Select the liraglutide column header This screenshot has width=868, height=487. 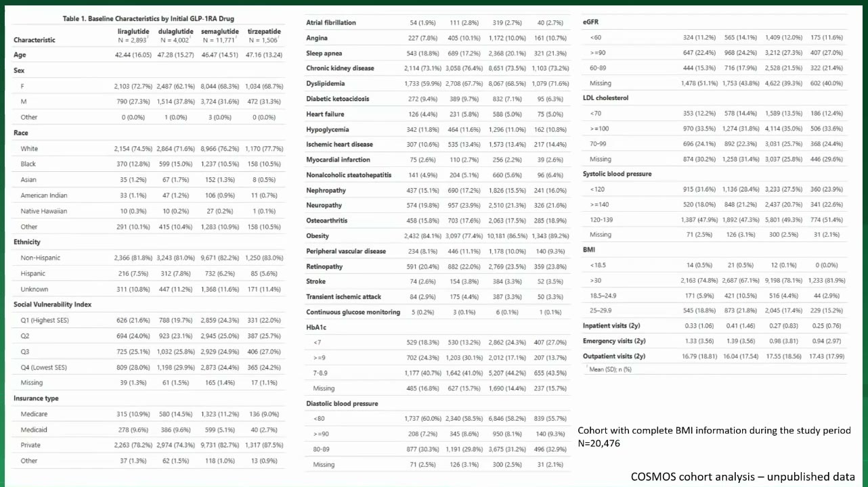pyautogui.click(x=133, y=35)
